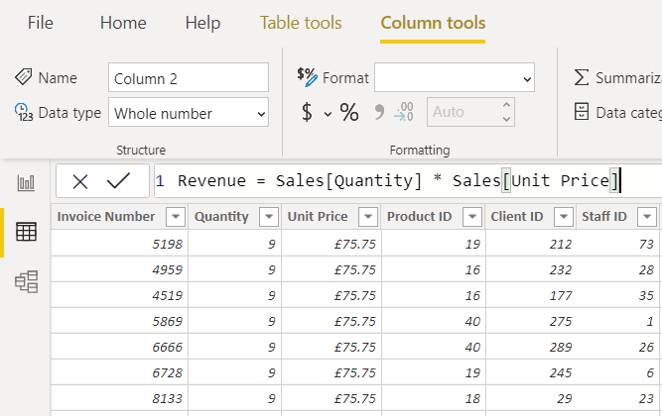Open the Report view icon in sidebar
Image resolution: width=662 pixels, height=416 pixels.
click(x=26, y=182)
